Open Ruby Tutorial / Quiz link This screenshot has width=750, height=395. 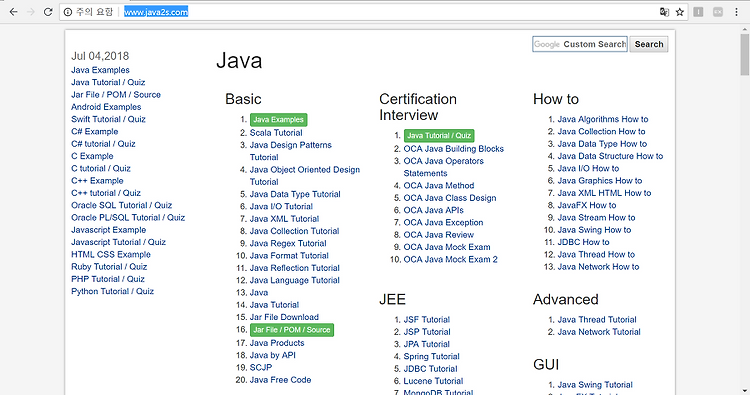[109, 267]
